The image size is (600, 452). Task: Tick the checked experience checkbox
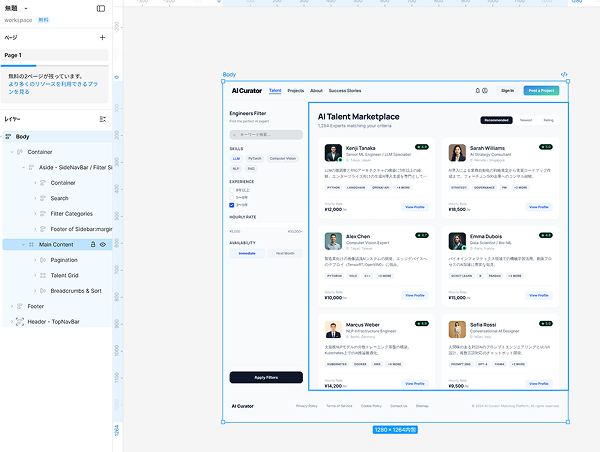pyautogui.click(x=232, y=205)
